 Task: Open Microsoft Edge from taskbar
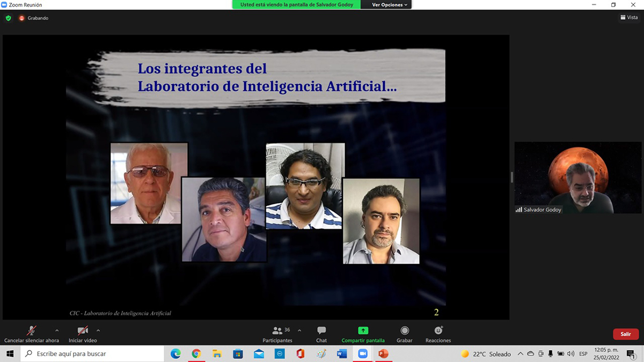[175, 354]
